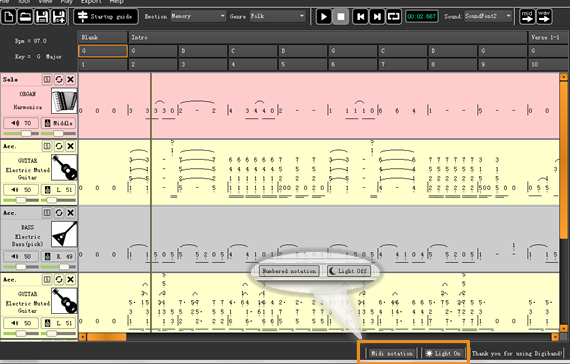
Task: Jump to the previous section
Action: point(360,17)
